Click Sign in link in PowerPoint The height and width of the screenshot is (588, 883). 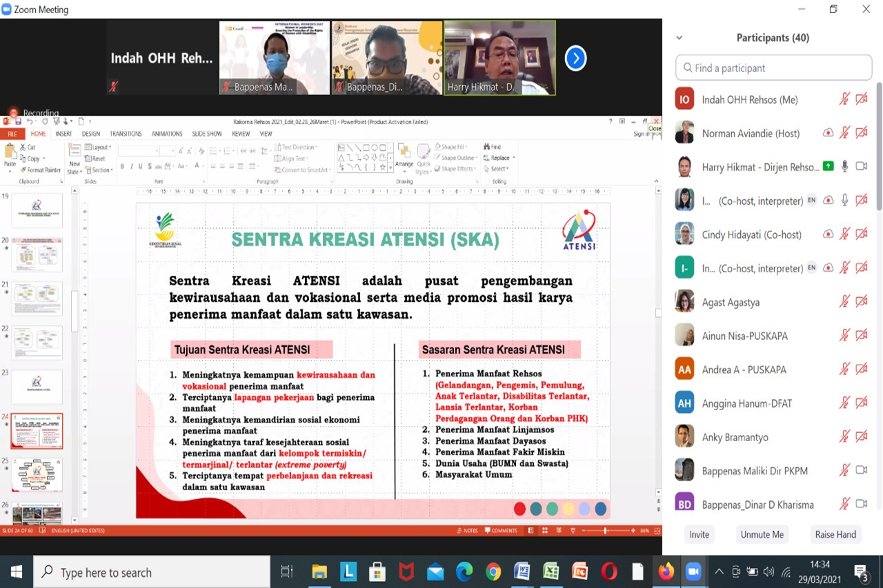click(x=640, y=134)
